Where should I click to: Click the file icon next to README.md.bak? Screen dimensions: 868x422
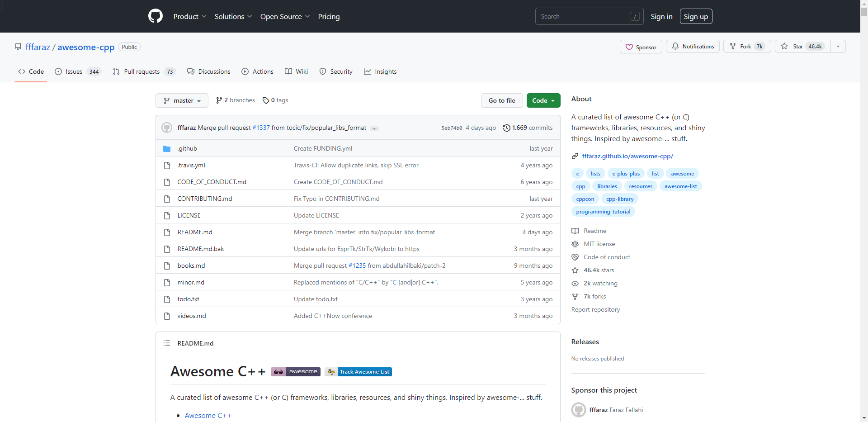pos(167,249)
